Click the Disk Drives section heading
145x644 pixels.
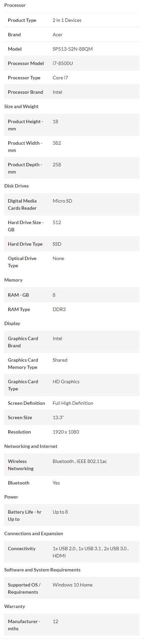pos(16,186)
